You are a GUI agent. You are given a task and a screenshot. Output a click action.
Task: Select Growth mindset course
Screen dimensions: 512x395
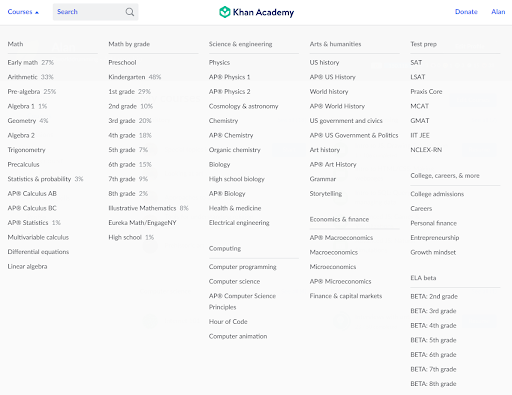pyautogui.click(x=433, y=252)
